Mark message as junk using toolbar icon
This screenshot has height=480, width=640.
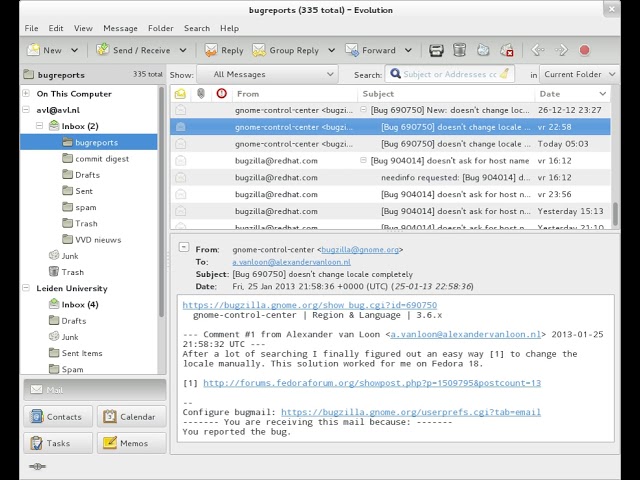click(x=483, y=50)
